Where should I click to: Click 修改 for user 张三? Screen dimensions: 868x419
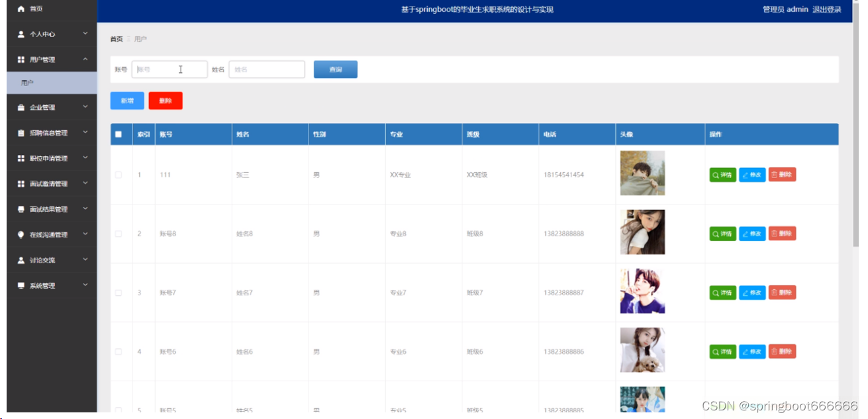point(752,175)
